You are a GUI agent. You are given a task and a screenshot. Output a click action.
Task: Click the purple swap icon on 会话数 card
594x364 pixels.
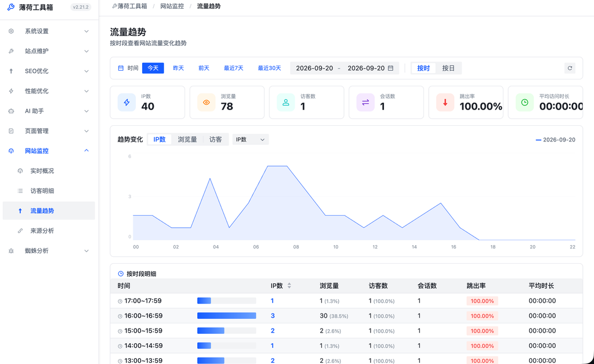[x=365, y=102]
